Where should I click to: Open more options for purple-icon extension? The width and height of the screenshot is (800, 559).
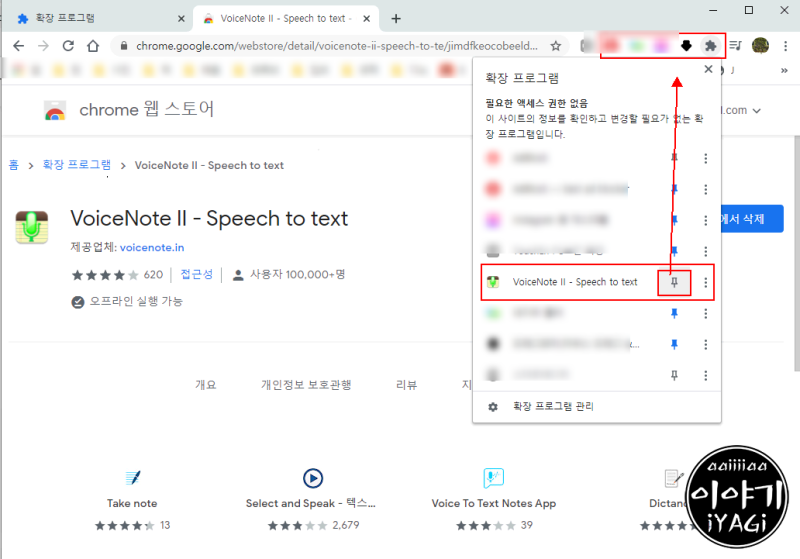(706, 220)
